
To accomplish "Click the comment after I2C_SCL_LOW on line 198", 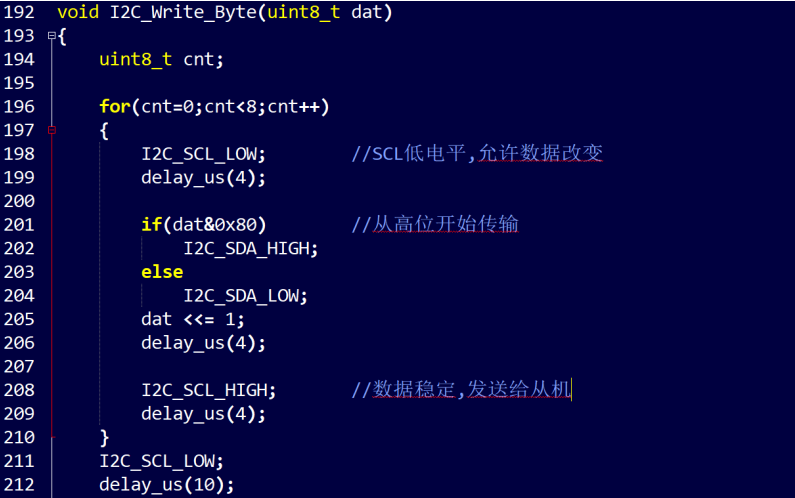I will coord(477,153).
